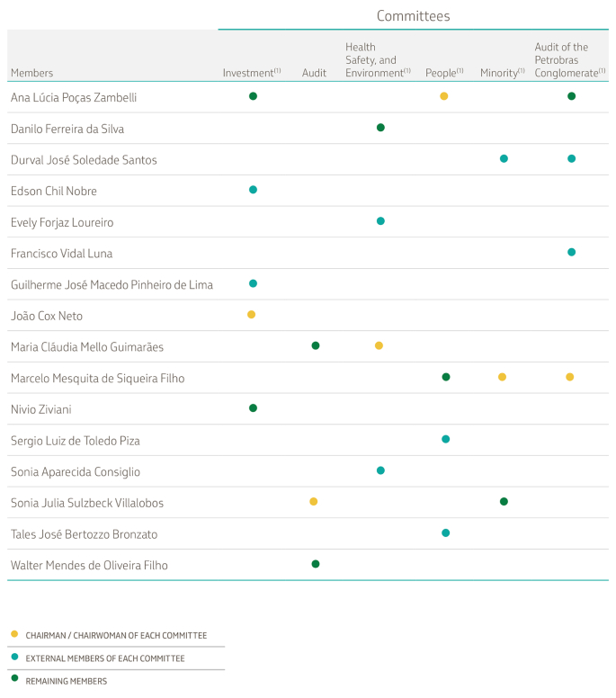Screen dimensions: 616x698
Task: Click the name Nivio Ziviani
Action: point(40,409)
